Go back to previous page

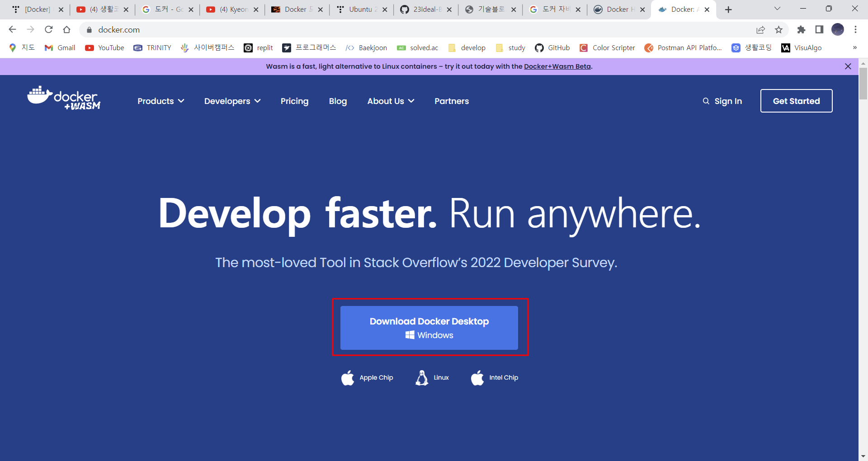12,29
